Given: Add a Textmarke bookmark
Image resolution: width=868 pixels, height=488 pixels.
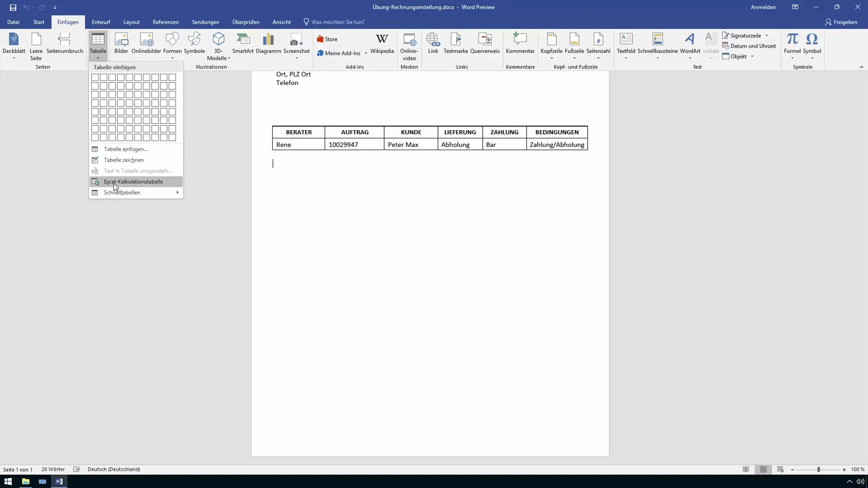Looking at the screenshot, I should point(456,44).
